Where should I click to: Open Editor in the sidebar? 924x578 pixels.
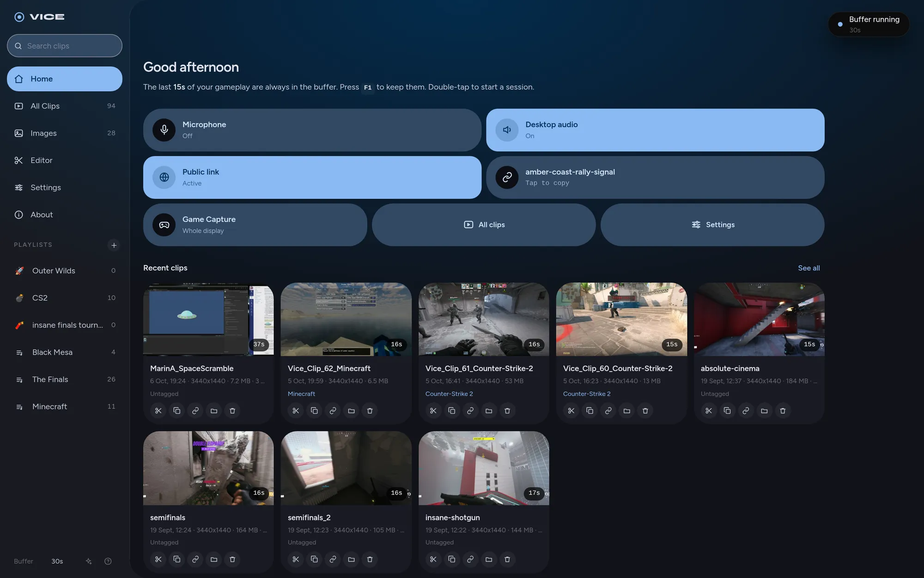pos(65,160)
